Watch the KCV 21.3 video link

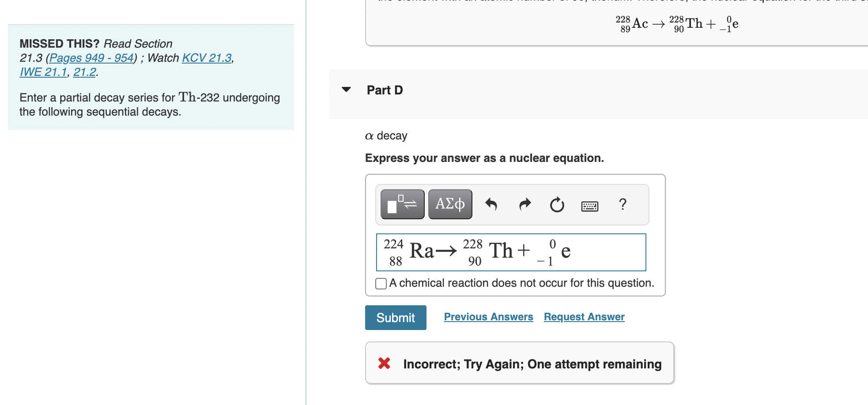[207, 58]
